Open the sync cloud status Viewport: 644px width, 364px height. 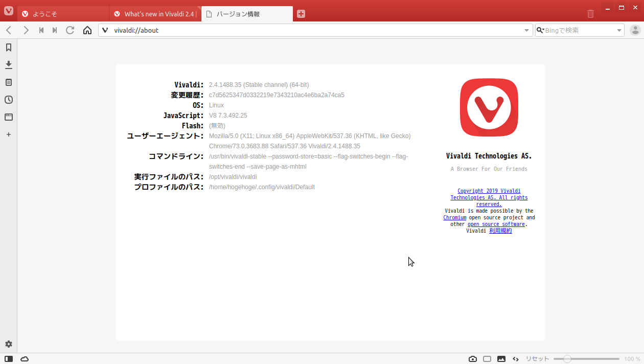[25, 359]
